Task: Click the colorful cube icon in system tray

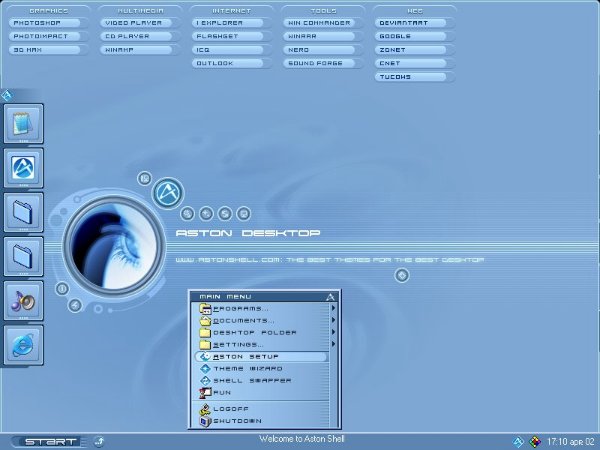Action: pos(535,442)
